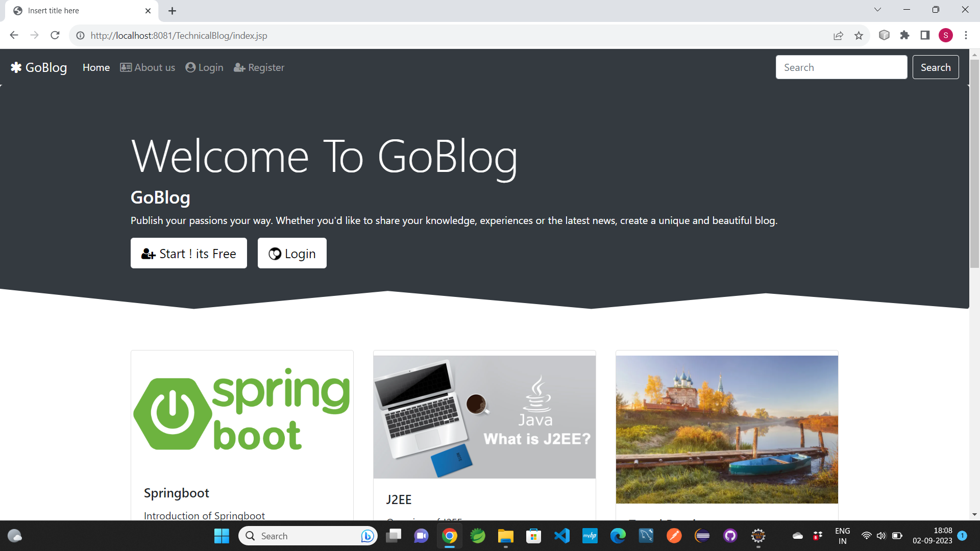980x551 pixels.
Task: Open GitHub Desktop from taskbar
Action: point(730,536)
